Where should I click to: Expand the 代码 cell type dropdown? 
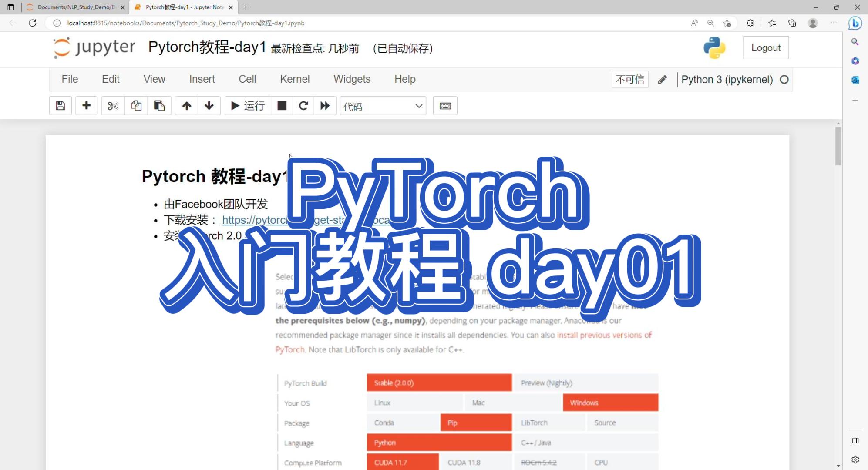click(x=383, y=106)
